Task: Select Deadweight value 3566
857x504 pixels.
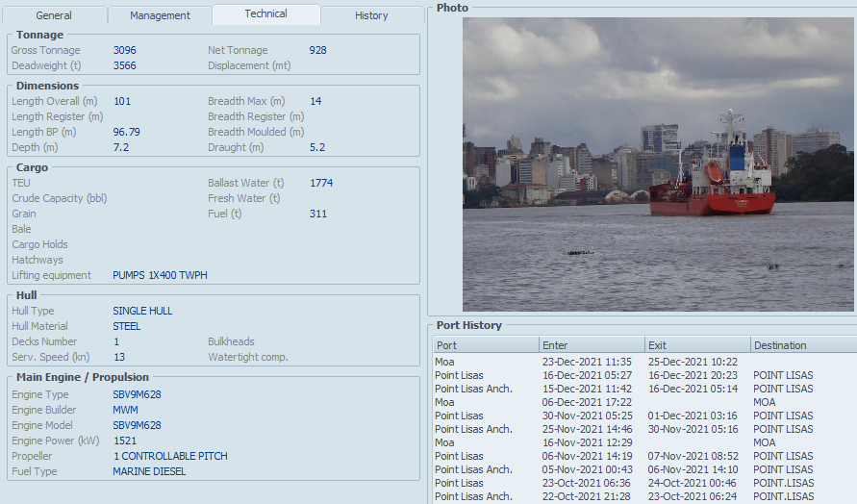Action: [x=125, y=65]
